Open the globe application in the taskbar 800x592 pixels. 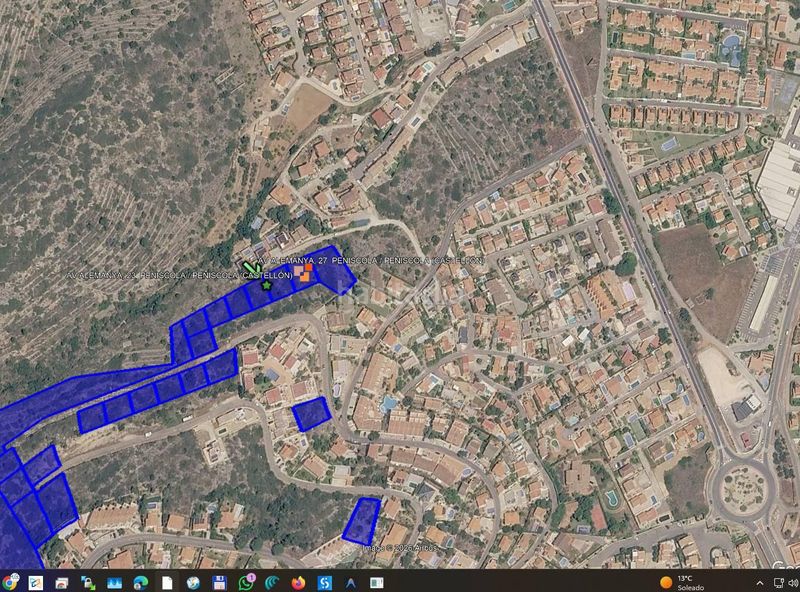[193, 582]
